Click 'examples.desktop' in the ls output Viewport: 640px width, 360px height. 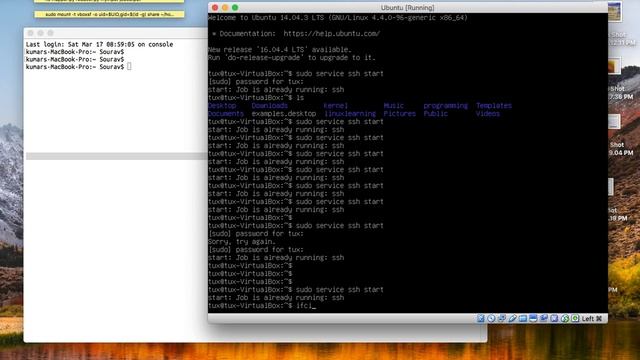click(284, 113)
